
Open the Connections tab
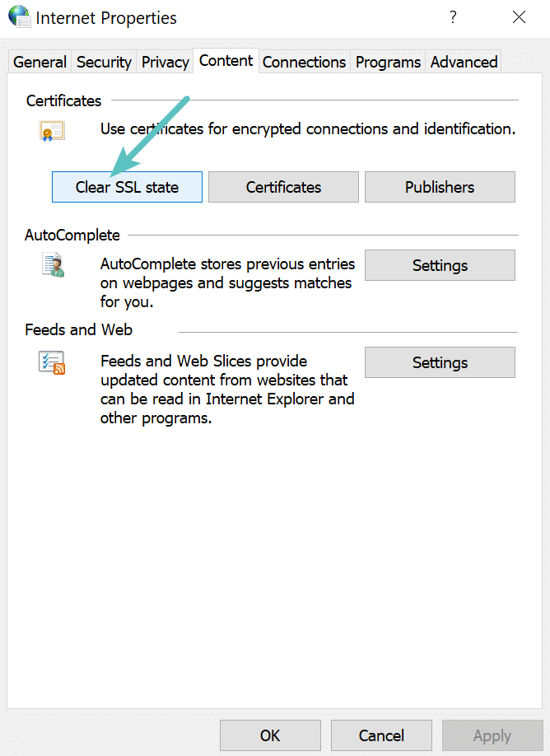tap(304, 62)
